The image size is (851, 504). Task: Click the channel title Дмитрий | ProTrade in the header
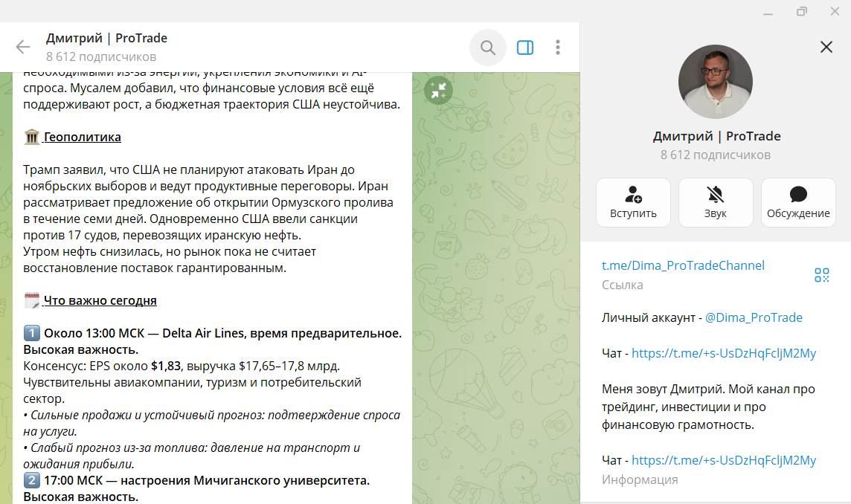[x=106, y=38]
